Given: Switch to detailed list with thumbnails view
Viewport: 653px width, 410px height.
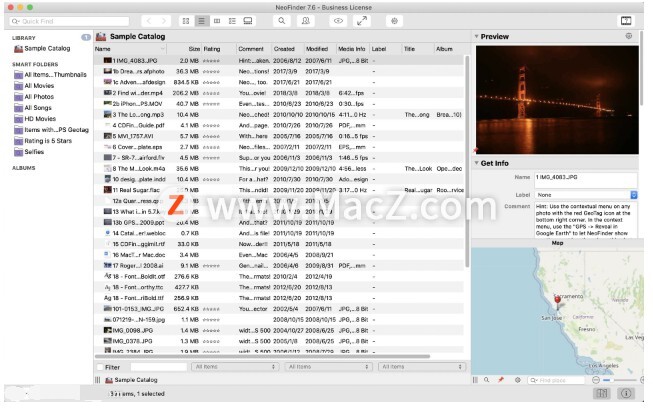Looking at the screenshot, I should coord(232,21).
